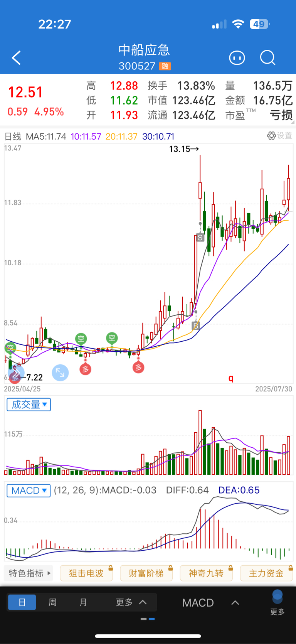Tap the blue expand fullscreen chart icon
The image size is (296, 644).
coord(60,373)
